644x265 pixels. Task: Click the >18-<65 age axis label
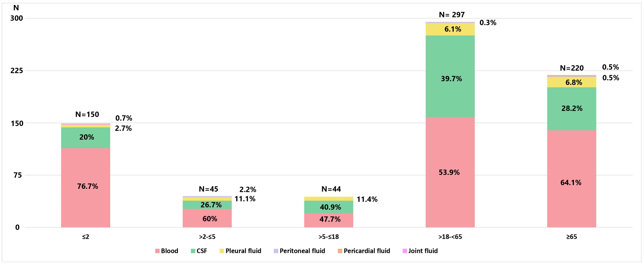(x=450, y=237)
